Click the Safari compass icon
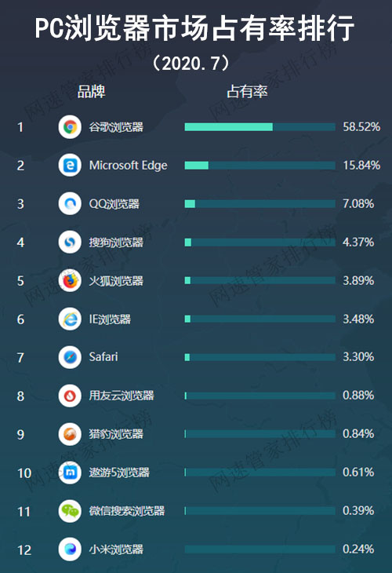Image resolution: width=392 pixels, height=573 pixels. tap(70, 357)
